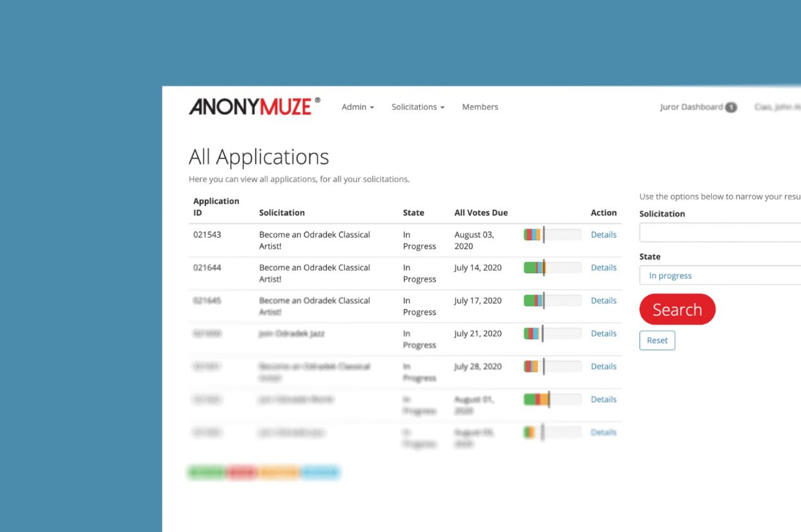Screen dimensions: 801x532
Task: Open Details for the July 28, 2020 application
Action: pos(603,367)
